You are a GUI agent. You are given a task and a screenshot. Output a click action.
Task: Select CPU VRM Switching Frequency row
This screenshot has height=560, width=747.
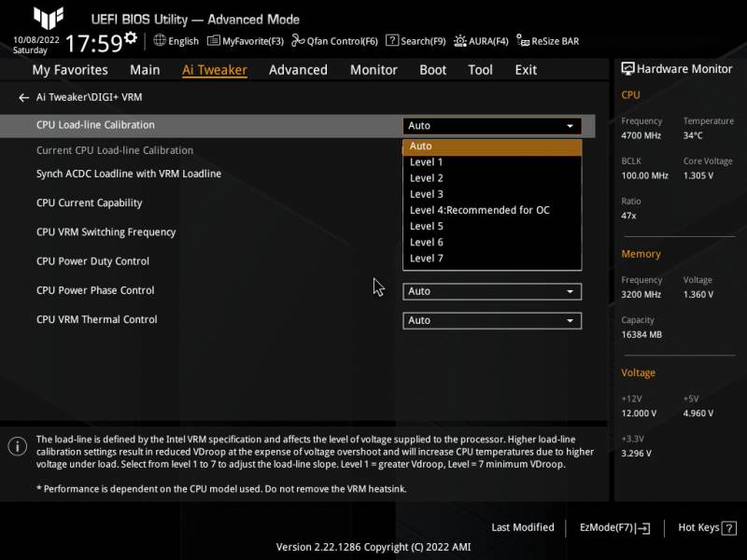tap(106, 231)
